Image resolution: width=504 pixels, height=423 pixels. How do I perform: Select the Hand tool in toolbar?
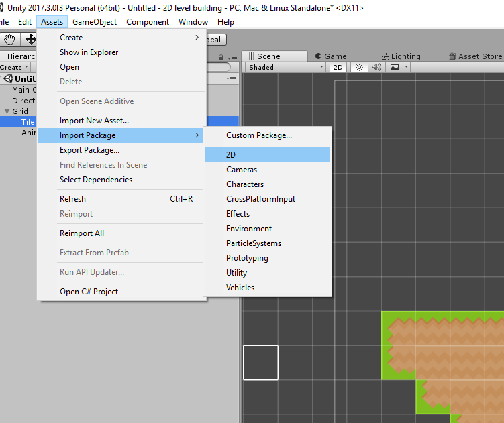click(x=9, y=40)
